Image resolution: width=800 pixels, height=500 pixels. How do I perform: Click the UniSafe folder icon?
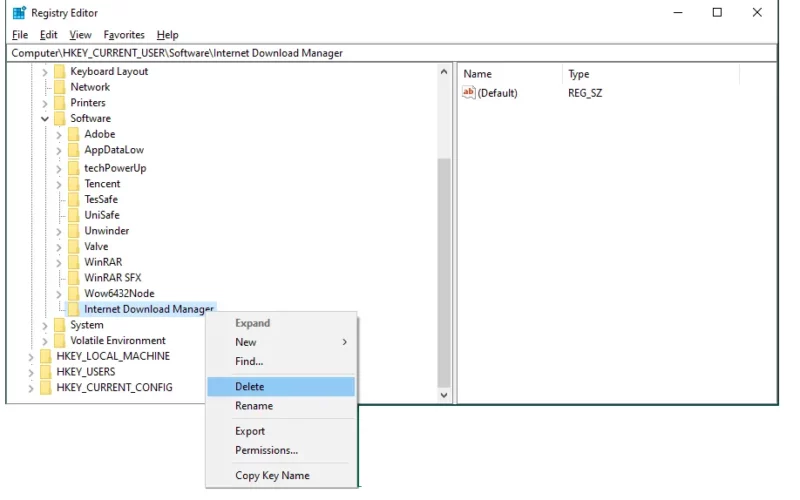pos(73,215)
